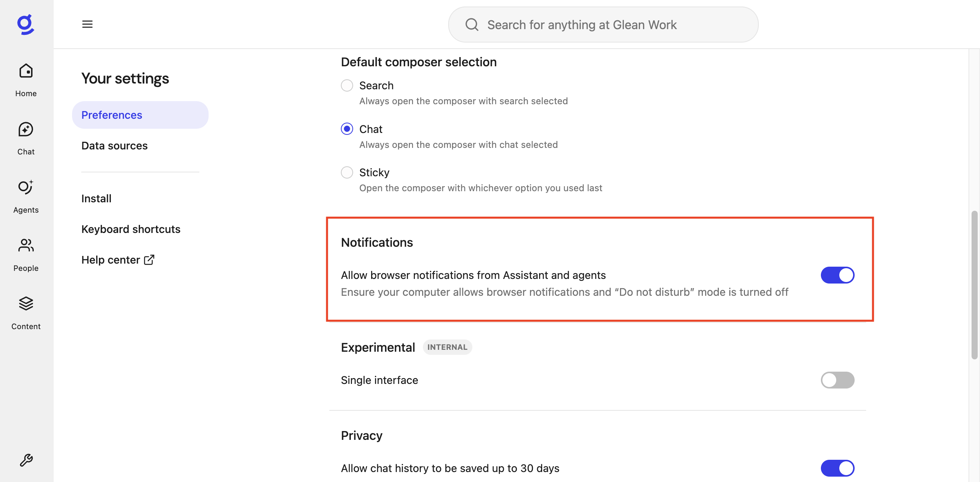Select the Sticky composer radio option

click(347, 172)
